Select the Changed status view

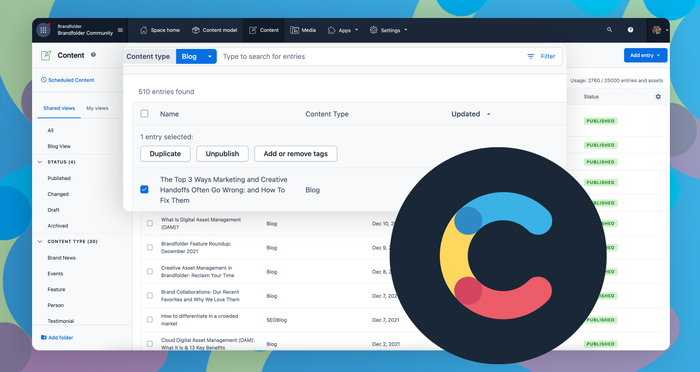pyautogui.click(x=58, y=194)
